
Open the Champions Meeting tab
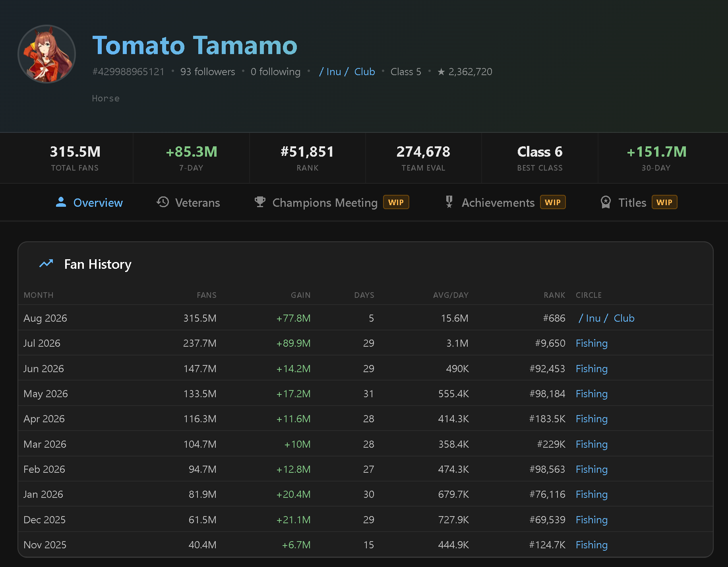(x=331, y=202)
